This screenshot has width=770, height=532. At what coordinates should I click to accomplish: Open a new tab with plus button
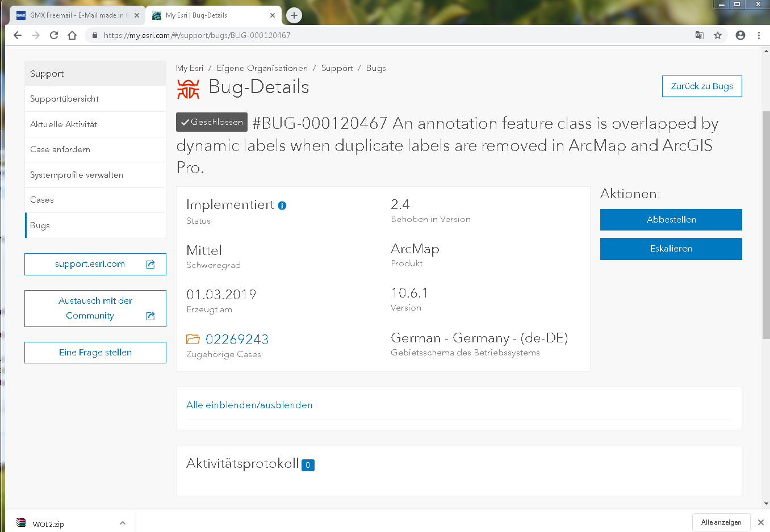click(x=294, y=15)
